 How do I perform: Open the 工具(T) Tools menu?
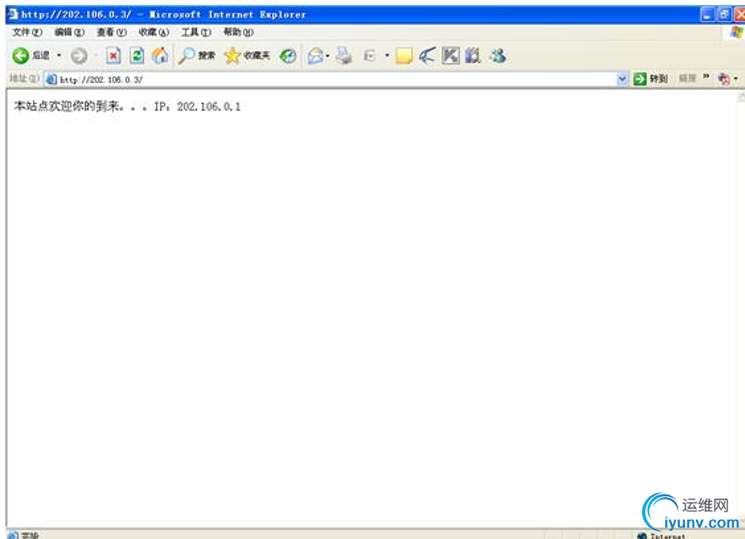click(196, 32)
